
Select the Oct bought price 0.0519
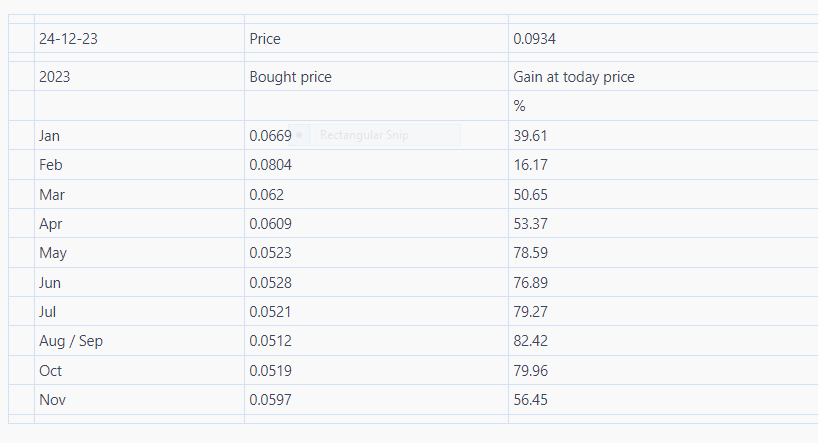(x=271, y=371)
